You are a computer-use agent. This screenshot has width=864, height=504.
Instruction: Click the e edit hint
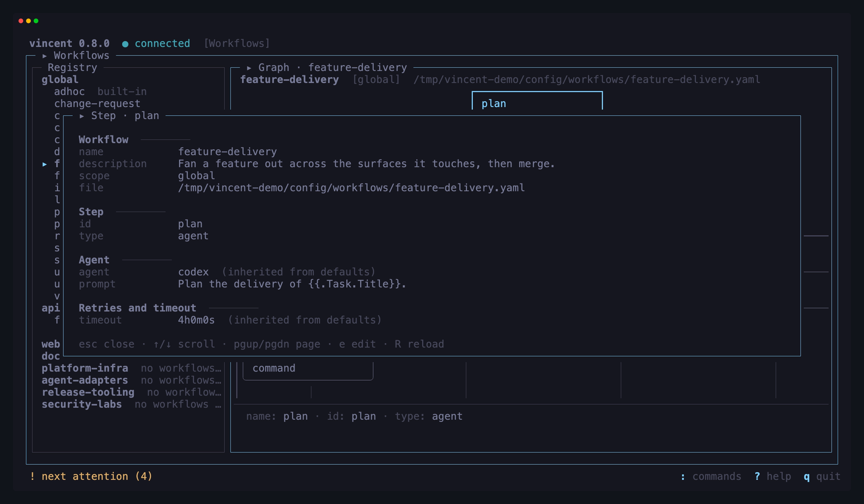357,344
